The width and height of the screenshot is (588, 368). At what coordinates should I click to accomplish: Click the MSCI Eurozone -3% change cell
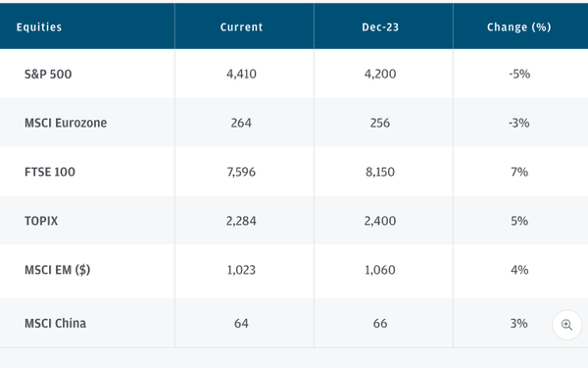(519, 123)
